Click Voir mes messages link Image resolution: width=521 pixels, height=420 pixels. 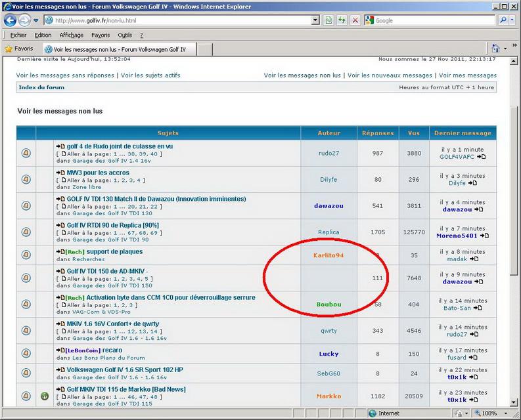click(468, 75)
